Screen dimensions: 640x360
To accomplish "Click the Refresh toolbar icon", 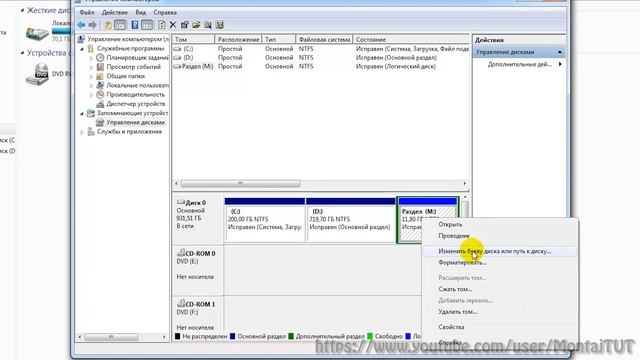I will 162,25.
